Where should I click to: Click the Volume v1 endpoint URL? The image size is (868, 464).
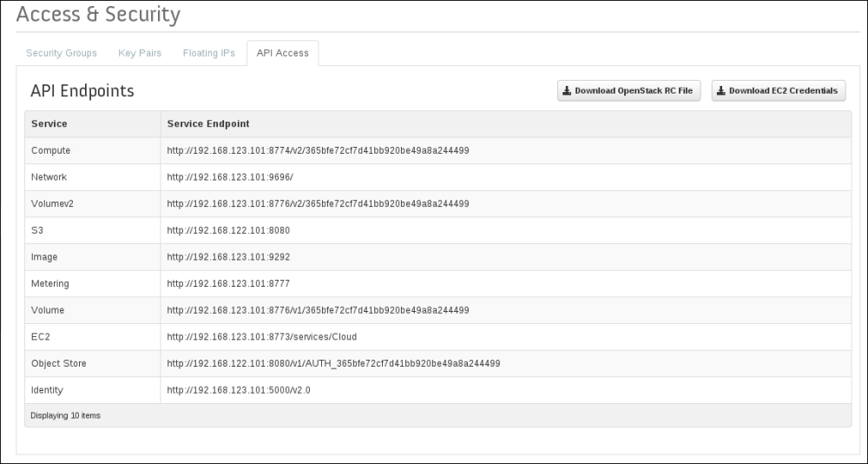point(319,310)
